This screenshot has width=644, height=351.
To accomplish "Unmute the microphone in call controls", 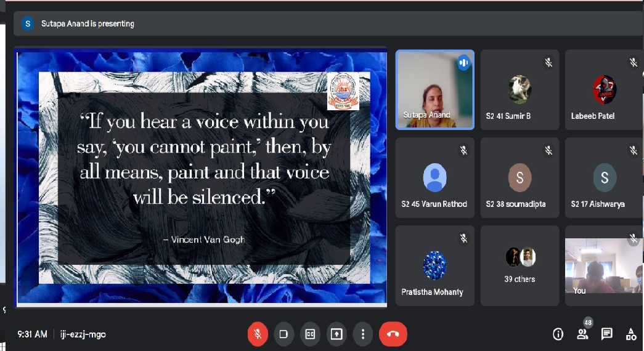I will [x=258, y=334].
